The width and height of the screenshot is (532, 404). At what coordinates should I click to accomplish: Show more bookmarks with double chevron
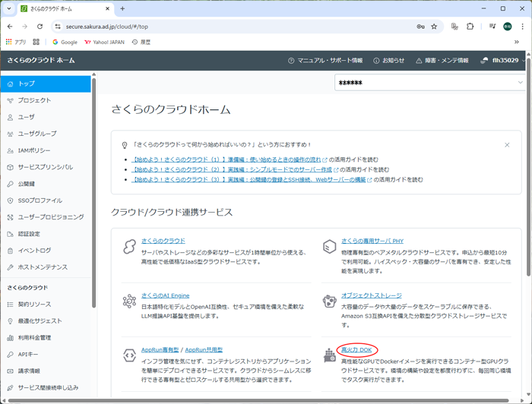[x=516, y=42]
